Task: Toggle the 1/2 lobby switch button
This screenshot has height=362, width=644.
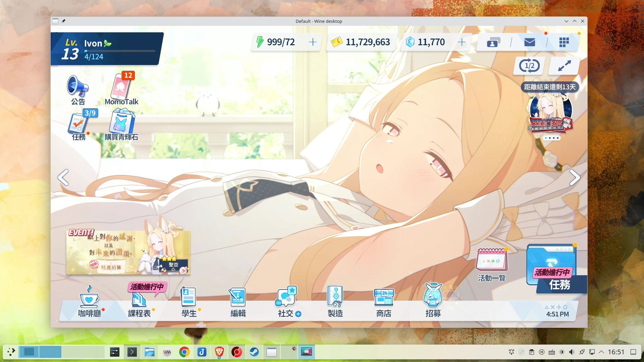Action: point(529,66)
